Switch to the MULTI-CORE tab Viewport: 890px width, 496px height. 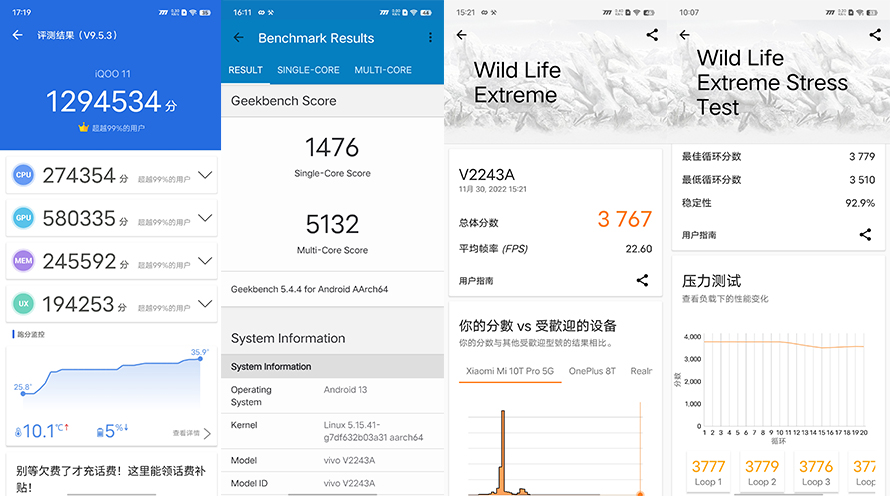[x=383, y=70]
